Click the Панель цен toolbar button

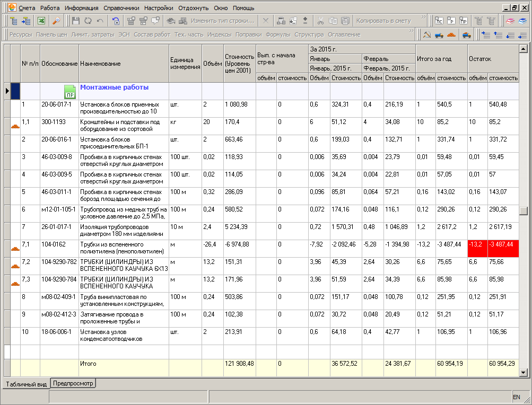(51, 34)
